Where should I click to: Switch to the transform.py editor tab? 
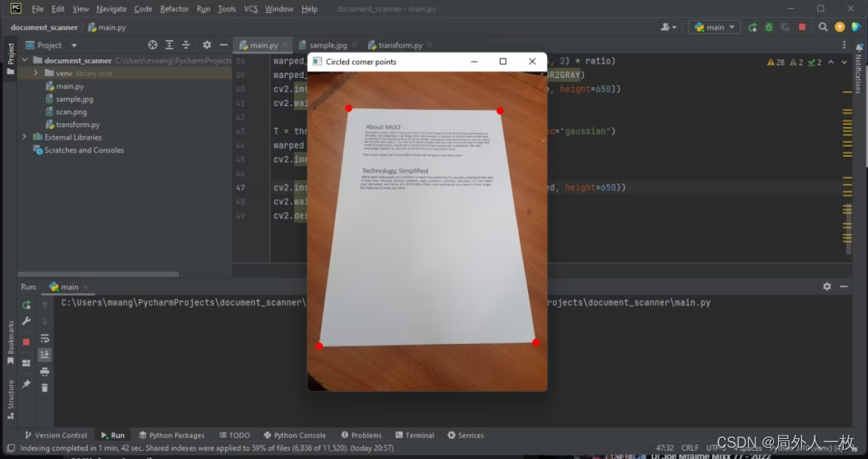tap(400, 45)
